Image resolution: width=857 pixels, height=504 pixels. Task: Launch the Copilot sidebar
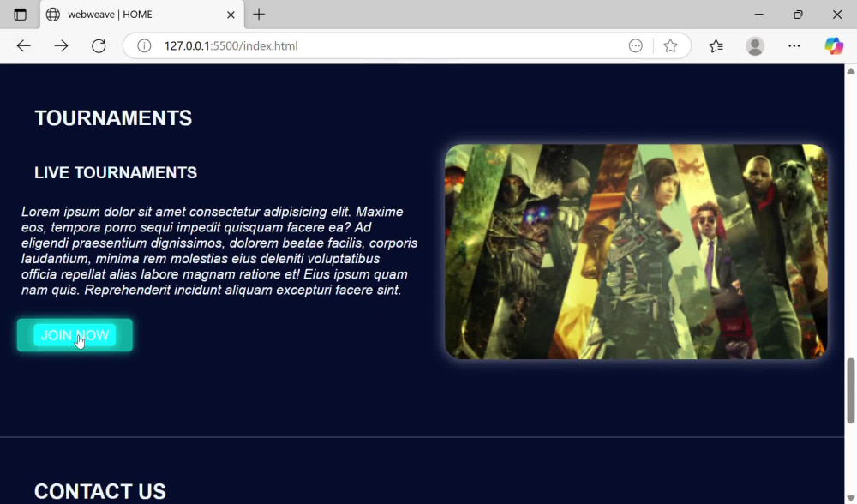click(x=834, y=46)
